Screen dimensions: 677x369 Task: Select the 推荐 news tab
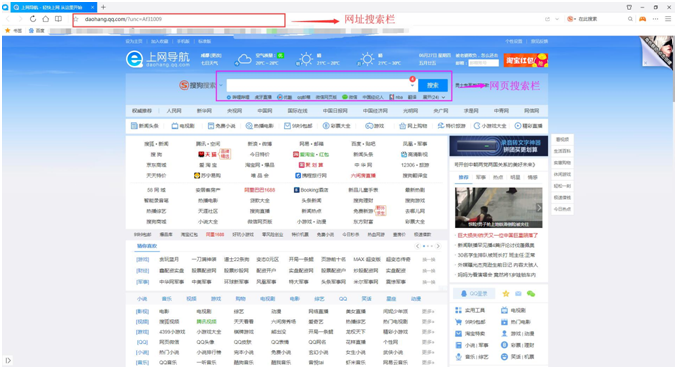463,177
